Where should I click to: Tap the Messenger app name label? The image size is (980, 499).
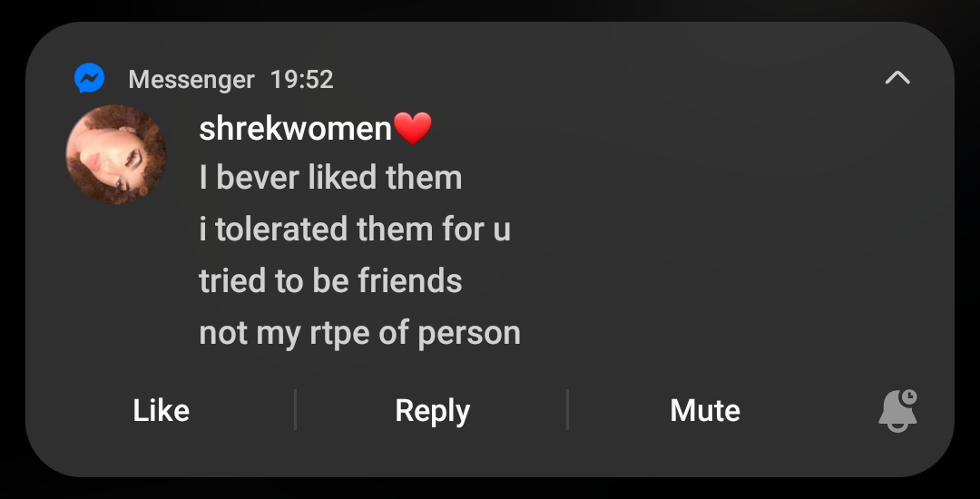click(191, 80)
